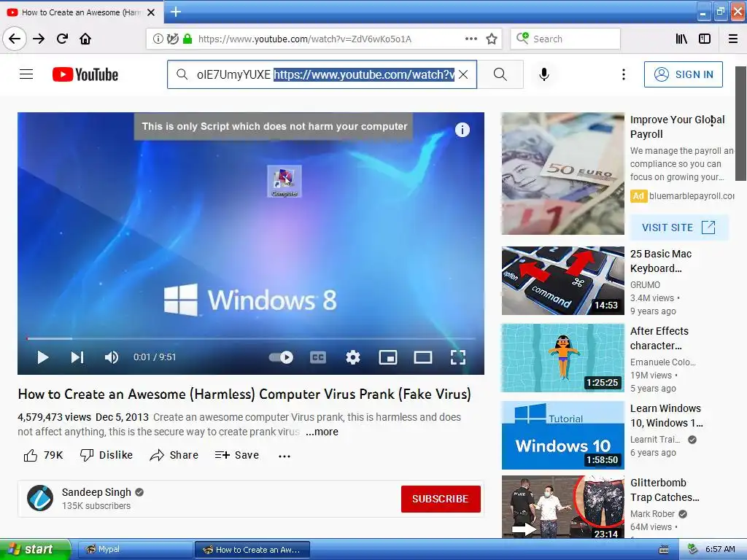
Task: Show video info cards icon
Action: click(462, 130)
